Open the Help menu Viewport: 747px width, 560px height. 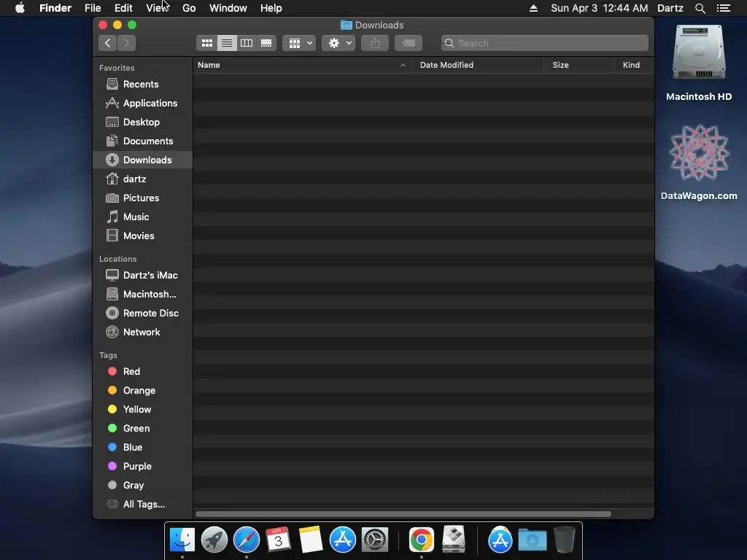click(271, 8)
